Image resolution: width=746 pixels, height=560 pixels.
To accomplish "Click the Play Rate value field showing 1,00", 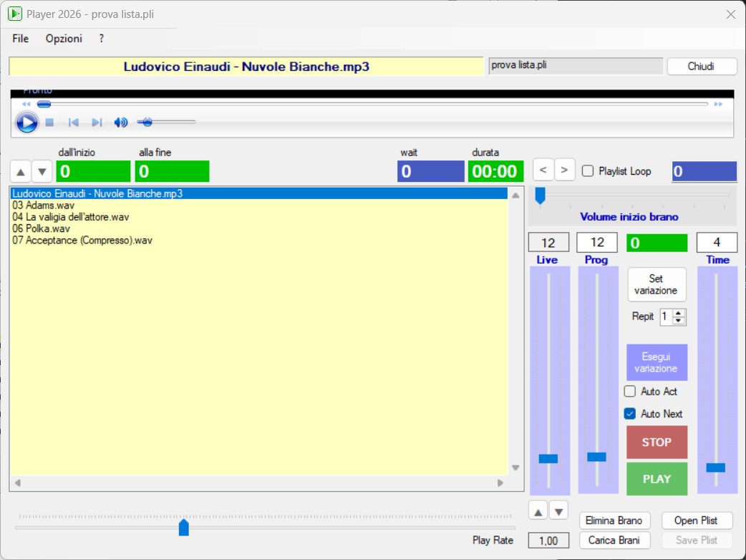I will pos(548,541).
